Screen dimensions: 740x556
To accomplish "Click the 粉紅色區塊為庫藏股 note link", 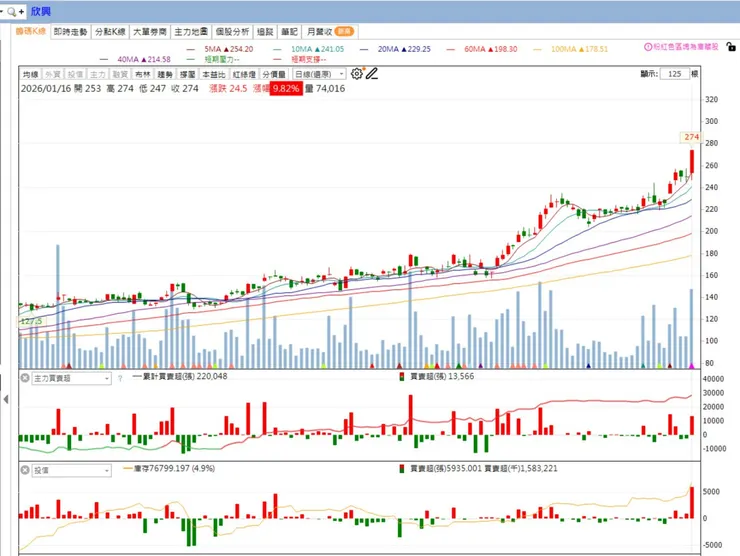I will pos(686,47).
